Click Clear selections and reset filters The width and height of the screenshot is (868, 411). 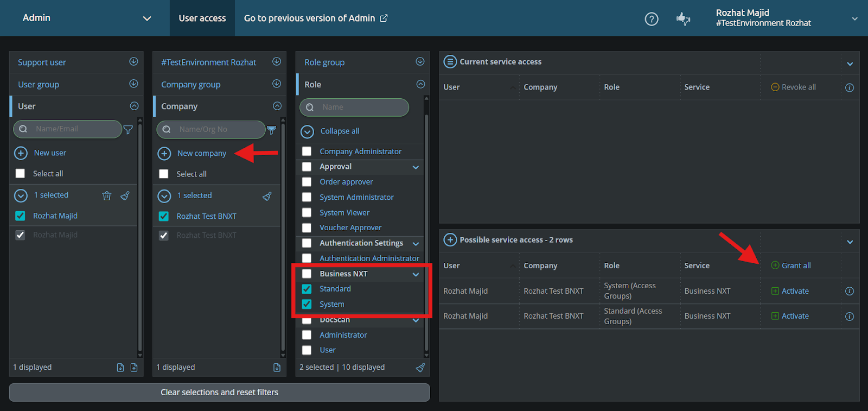(x=219, y=392)
